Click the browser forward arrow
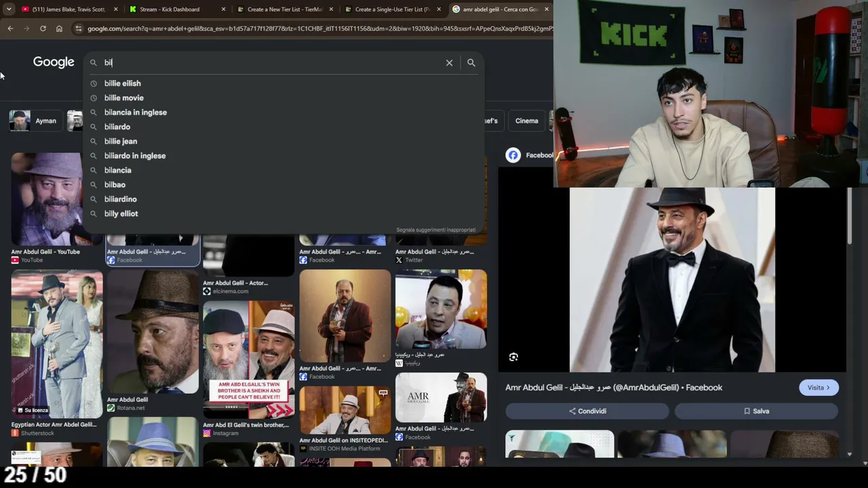 click(x=26, y=28)
